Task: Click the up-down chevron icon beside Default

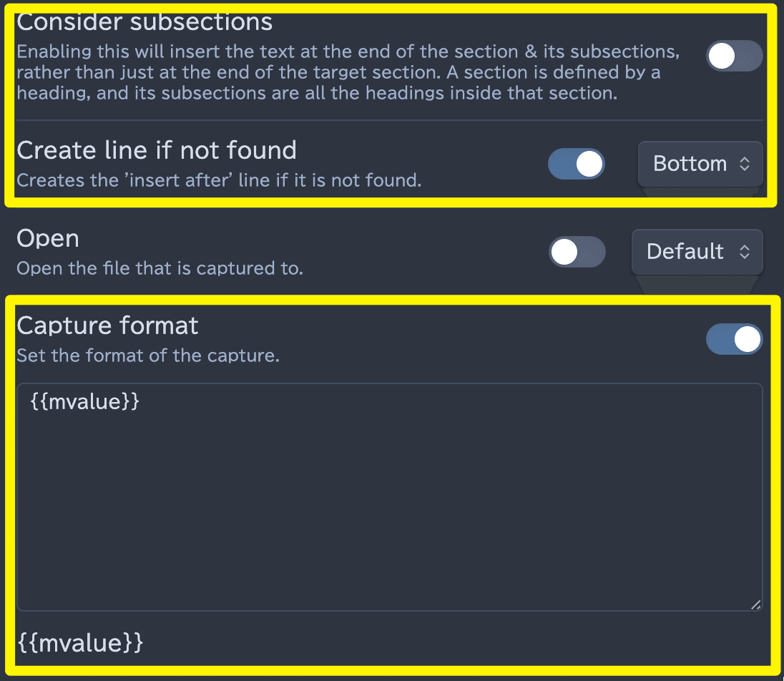Action: 745,252
